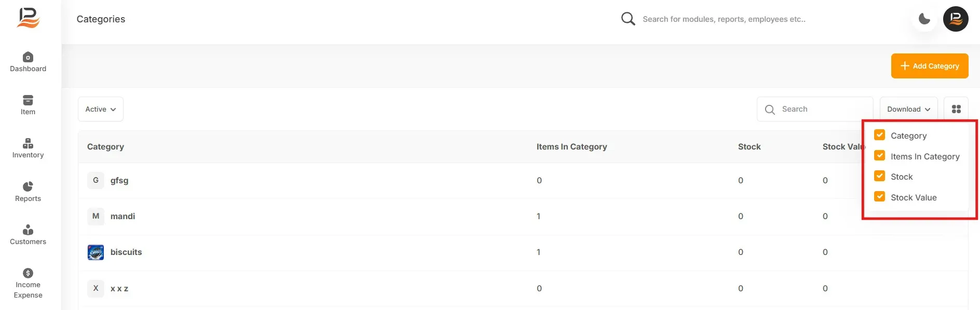
Task: Open the Inventory module icon
Action: point(28,143)
